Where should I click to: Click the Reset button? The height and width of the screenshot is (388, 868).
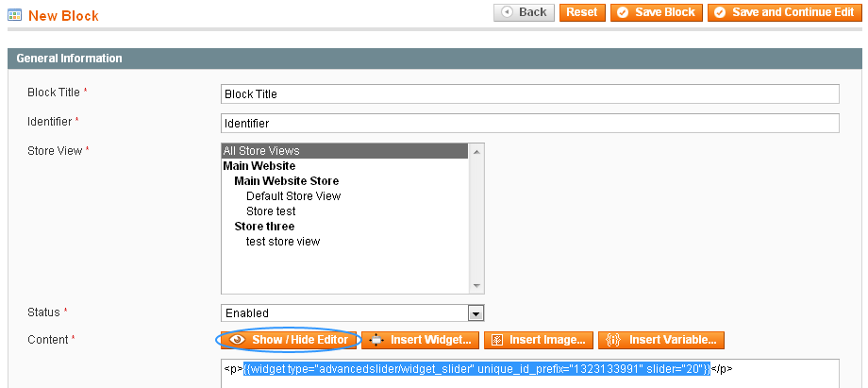pyautogui.click(x=582, y=12)
